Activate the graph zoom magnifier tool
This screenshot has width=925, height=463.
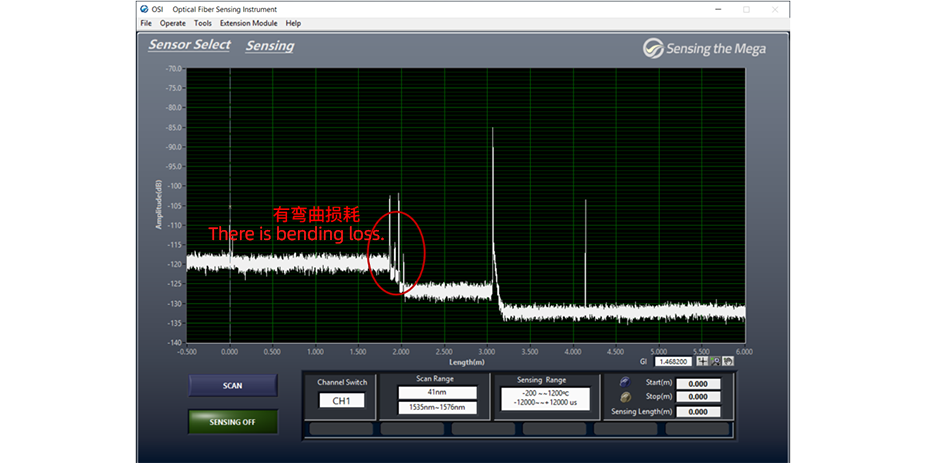tap(716, 361)
